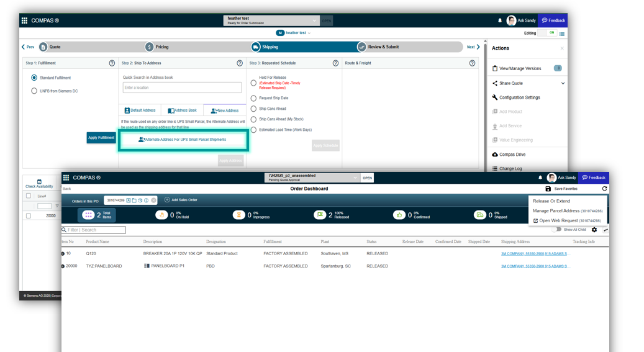
Task: Click the Released flag icon
Action: pos(320,215)
